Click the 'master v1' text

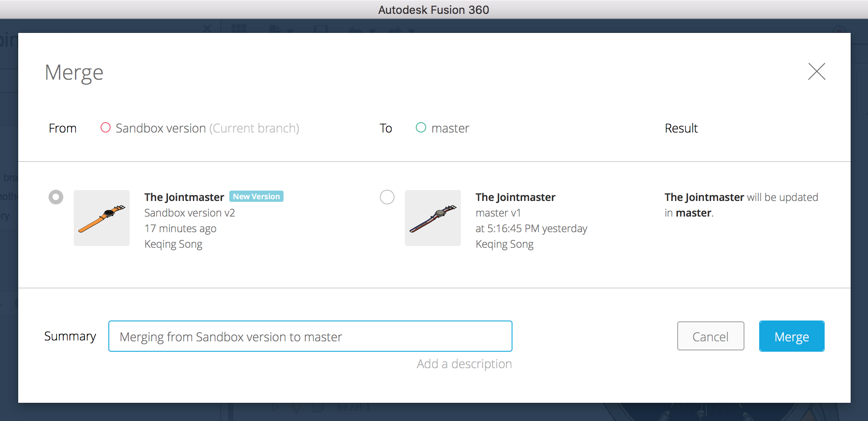tap(498, 213)
